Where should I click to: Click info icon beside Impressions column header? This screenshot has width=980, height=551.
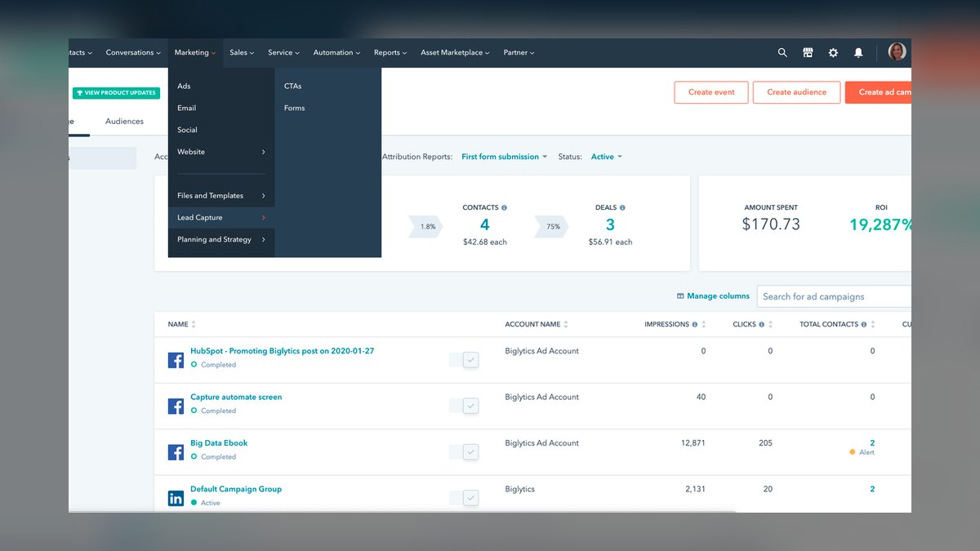tap(695, 324)
